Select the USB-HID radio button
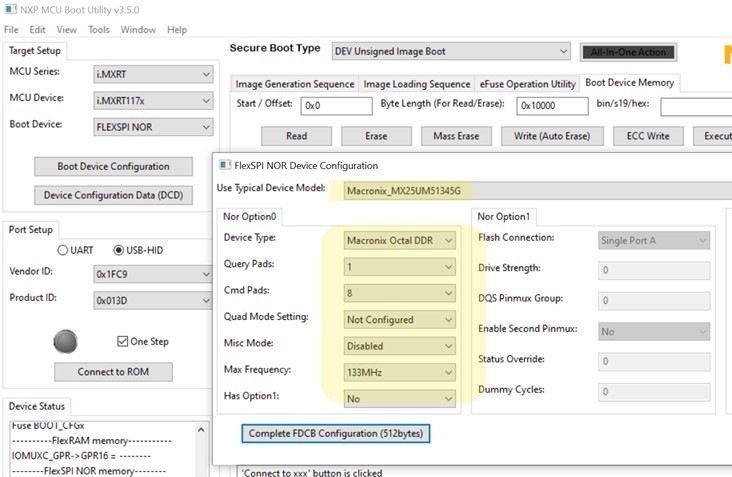The image size is (732, 477). [119, 250]
